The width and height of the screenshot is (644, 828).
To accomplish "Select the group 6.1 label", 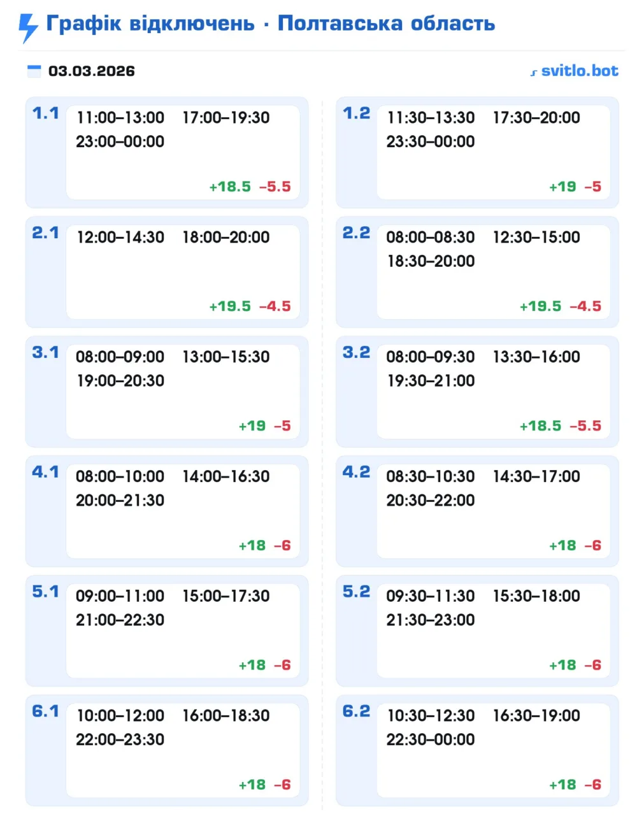I will (x=45, y=711).
